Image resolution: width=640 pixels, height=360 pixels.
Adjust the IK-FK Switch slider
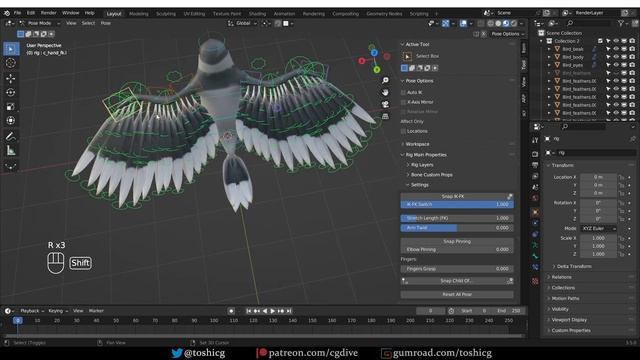[x=457, y=204]
